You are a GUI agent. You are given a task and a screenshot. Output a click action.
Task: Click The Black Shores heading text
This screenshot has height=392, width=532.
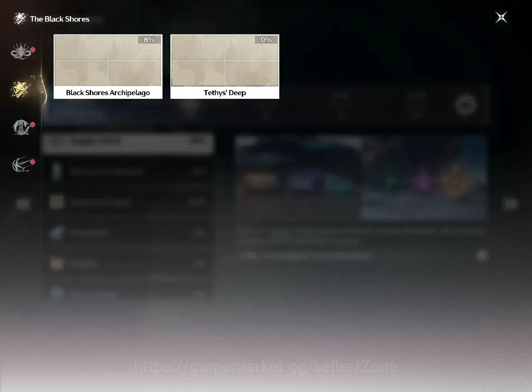(60, 19)
